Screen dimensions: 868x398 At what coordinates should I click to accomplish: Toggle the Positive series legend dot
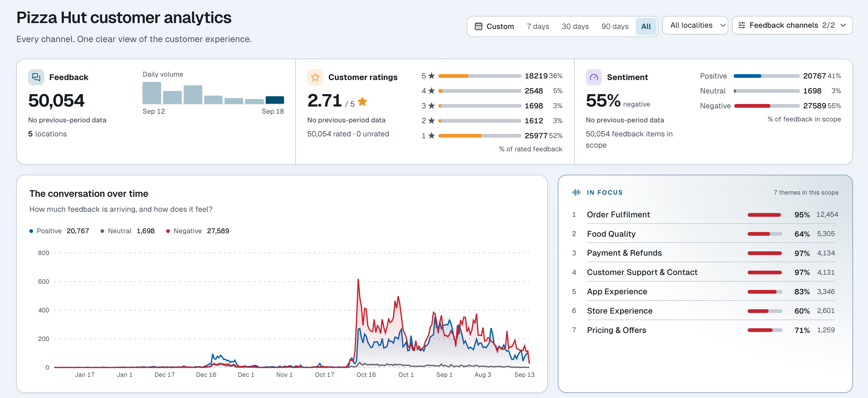[x=31, y=231]
